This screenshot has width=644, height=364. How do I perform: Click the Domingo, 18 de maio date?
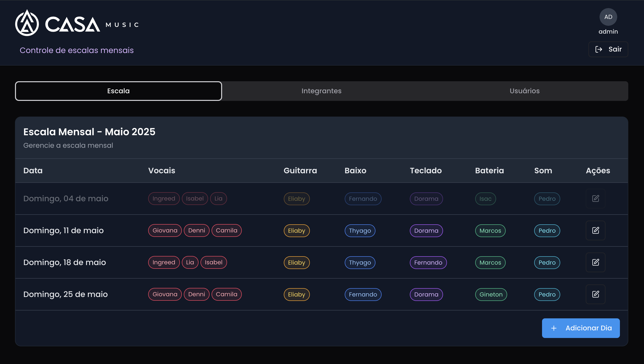pyautogui.click(x=65, y=262)
